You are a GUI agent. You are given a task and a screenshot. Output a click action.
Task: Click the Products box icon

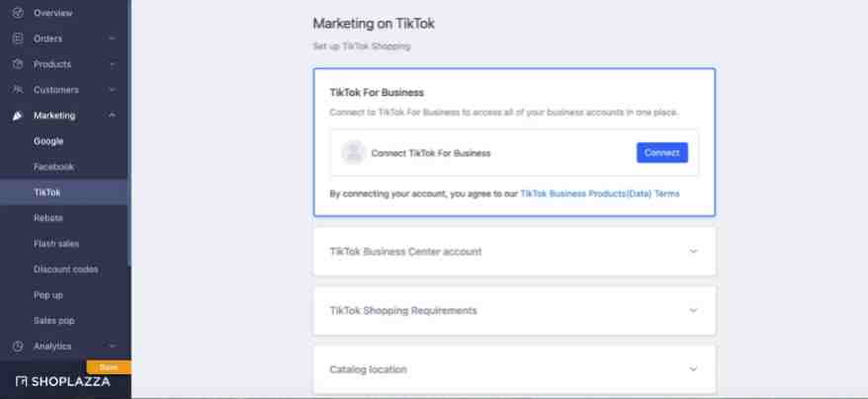(18, 64)
